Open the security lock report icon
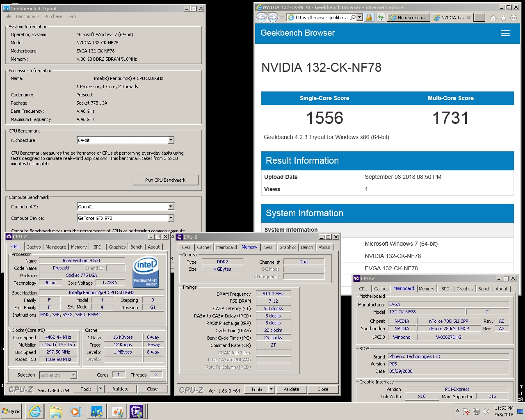 (x=369, y=17)
